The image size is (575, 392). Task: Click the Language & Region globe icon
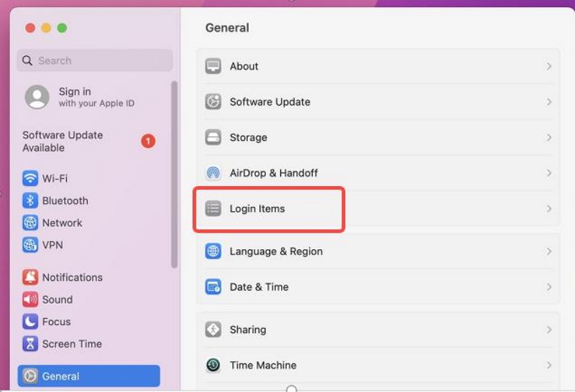[x=213, y=251]
